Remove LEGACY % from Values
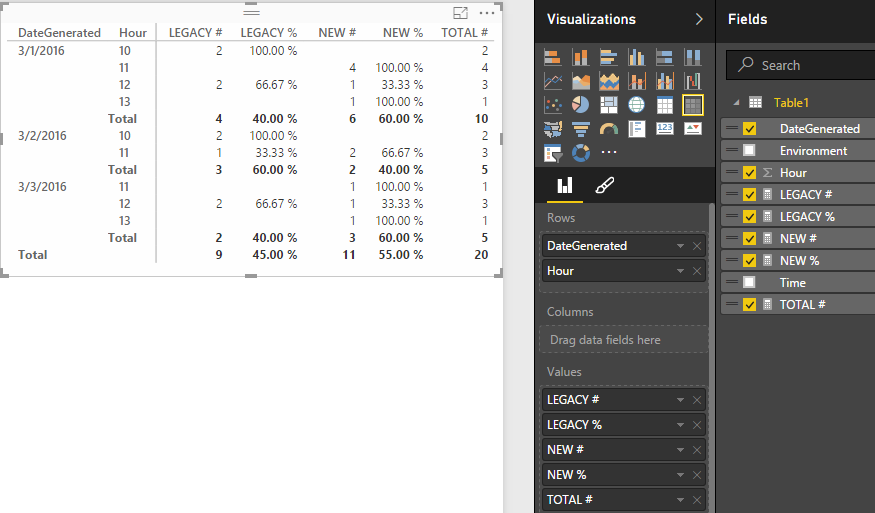 pyautogui.click(x=697, y=425)
